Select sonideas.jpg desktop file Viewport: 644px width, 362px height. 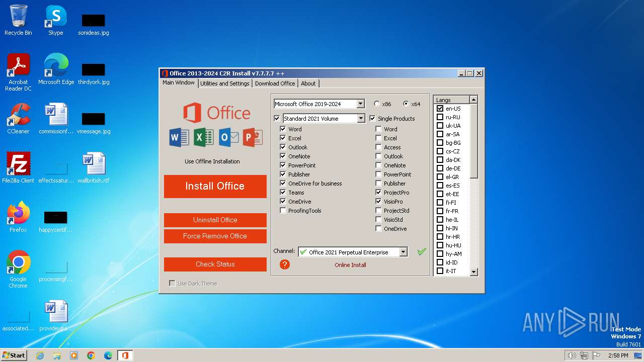click(94, 25)
